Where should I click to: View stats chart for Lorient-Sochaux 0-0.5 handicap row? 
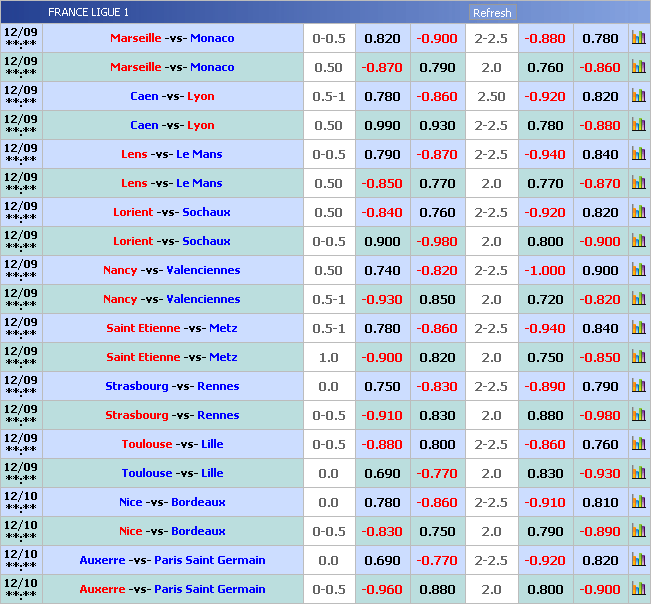click(x=638, y=241)
